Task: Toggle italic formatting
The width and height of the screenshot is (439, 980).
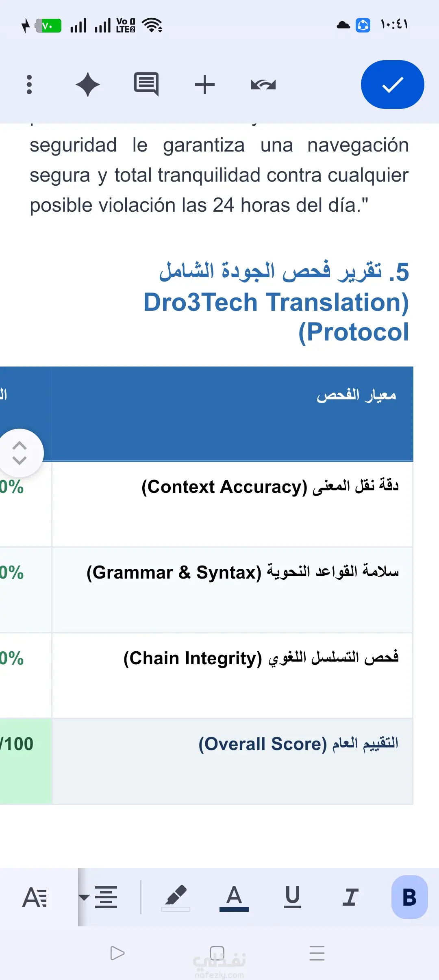Action: [350, 897]
